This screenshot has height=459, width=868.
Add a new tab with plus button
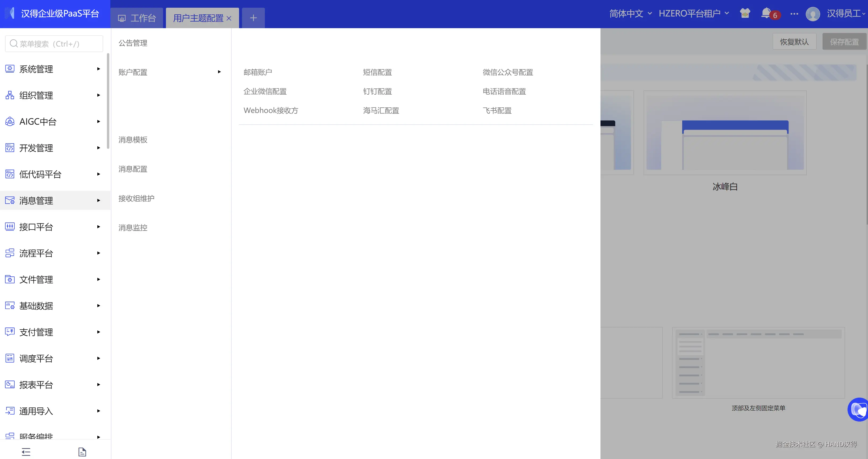coord(253,18)
